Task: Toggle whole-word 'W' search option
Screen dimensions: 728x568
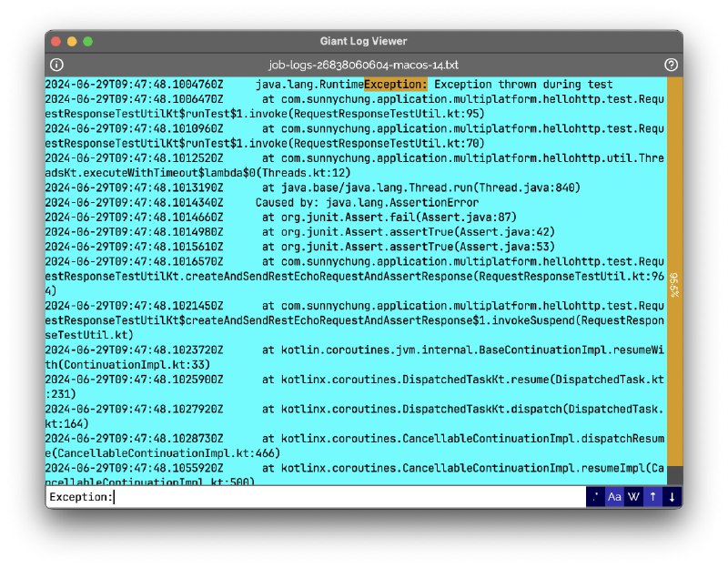Action: 633,497
